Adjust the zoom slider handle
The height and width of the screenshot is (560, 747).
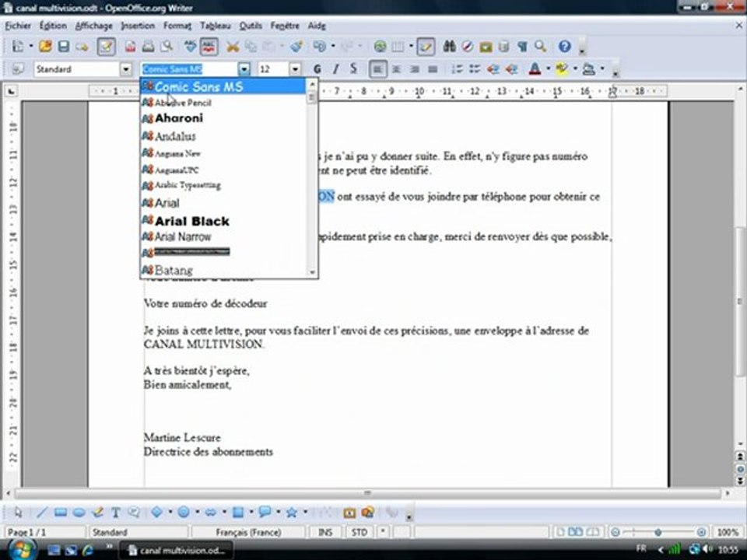coord(658,532)
